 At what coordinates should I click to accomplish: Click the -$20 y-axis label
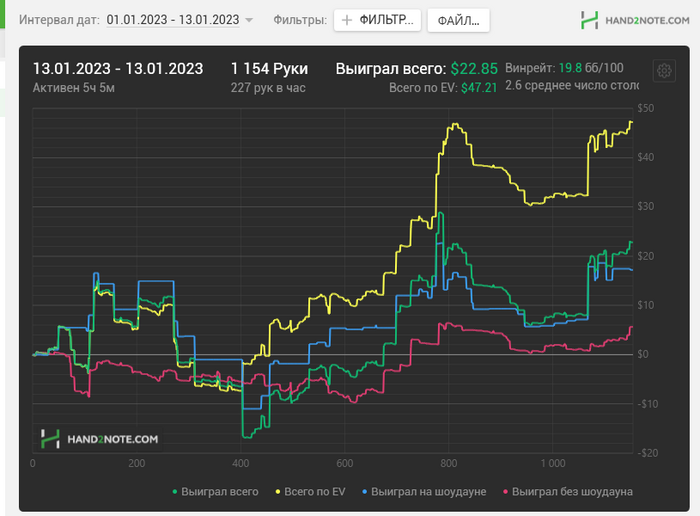[647, 453]
